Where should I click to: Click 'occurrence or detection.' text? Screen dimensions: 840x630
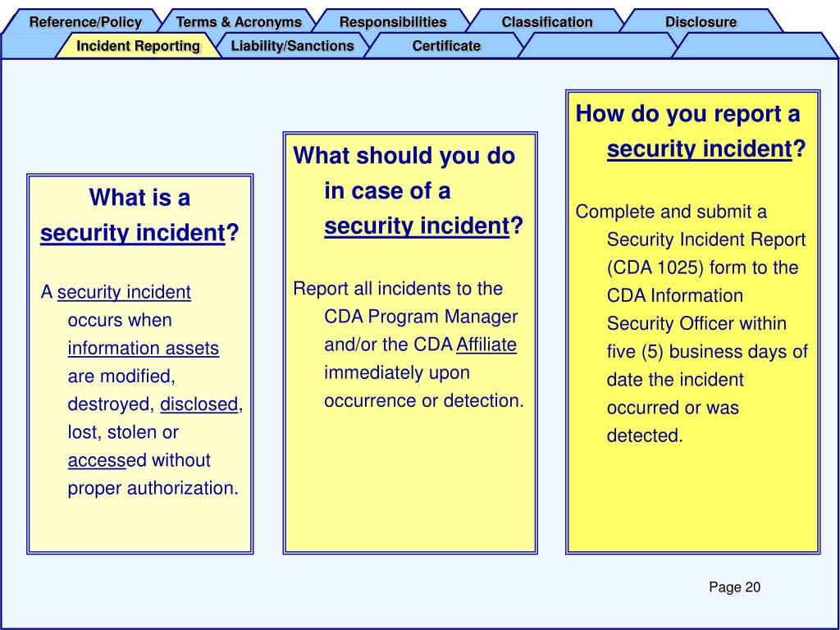(x=424, y=400)
